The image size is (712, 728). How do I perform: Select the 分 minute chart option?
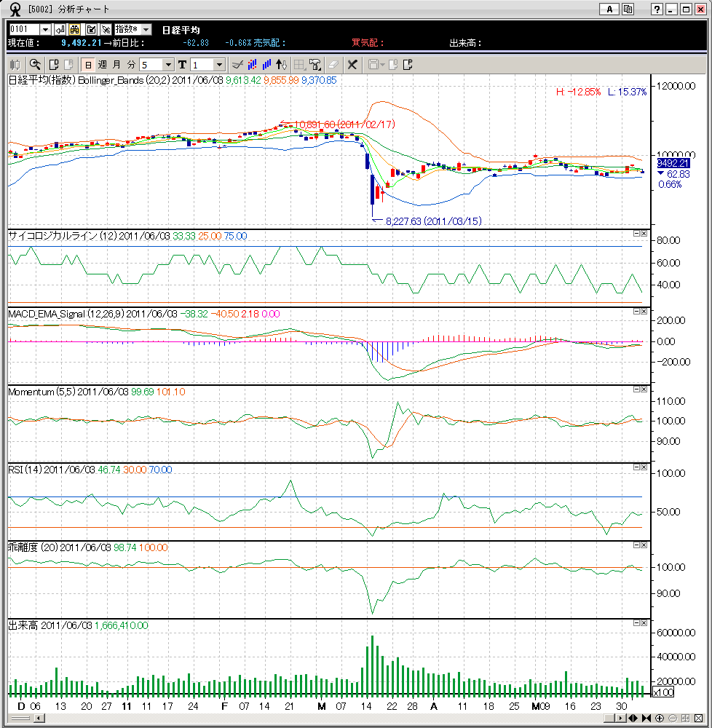click(x=131, y=65)
